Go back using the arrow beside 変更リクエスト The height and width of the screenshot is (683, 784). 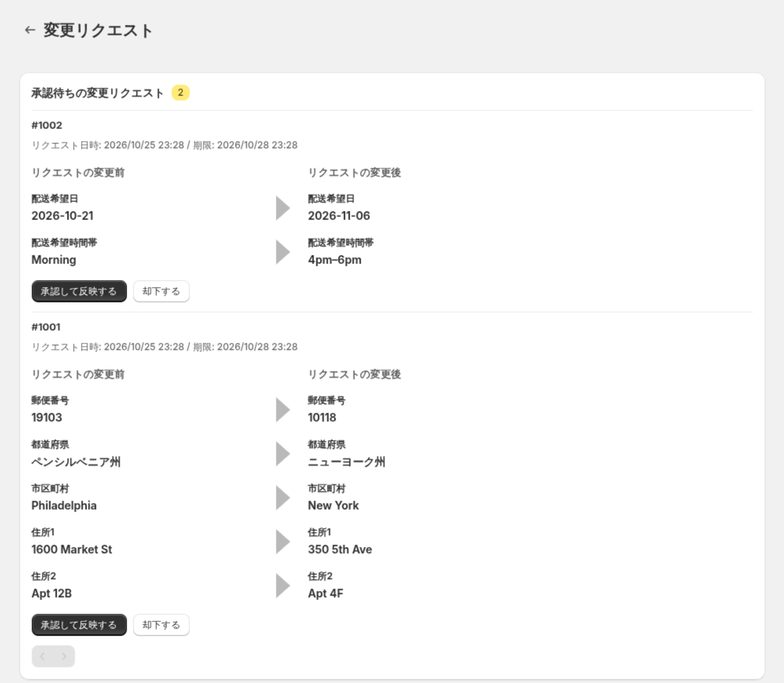[30, 30]
